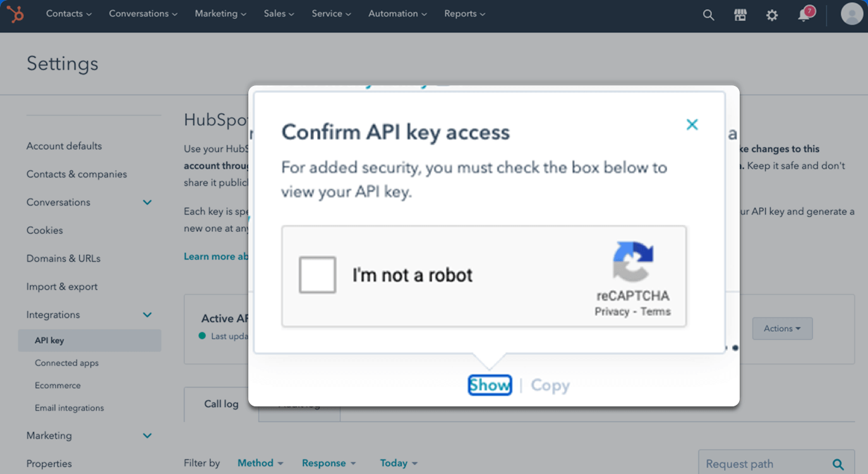Close the Confirm API key access dialog
Image resolution: width=868 pixels, height=474 pixels.
point(692,125)
